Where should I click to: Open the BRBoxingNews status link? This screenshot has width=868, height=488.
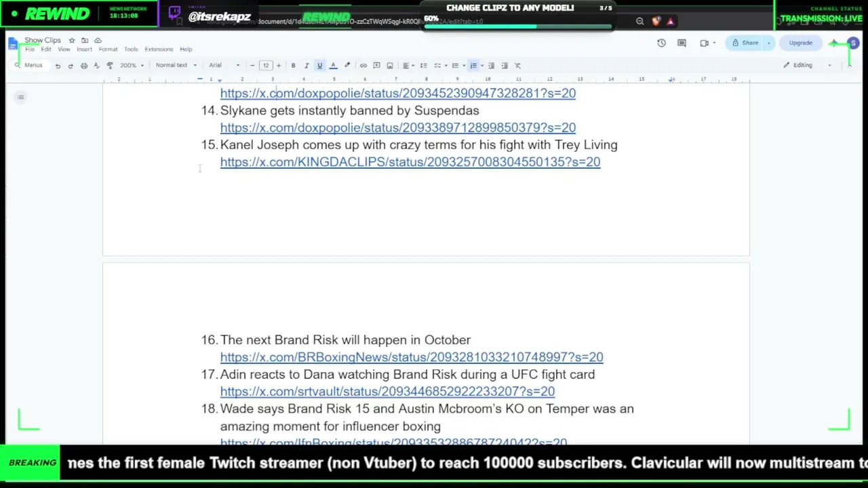pos(412,357)
